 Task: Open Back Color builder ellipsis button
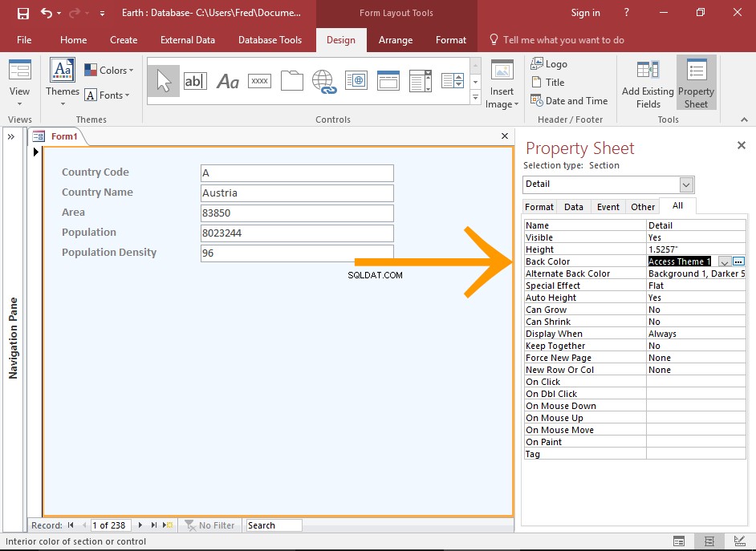pos(738,261)
